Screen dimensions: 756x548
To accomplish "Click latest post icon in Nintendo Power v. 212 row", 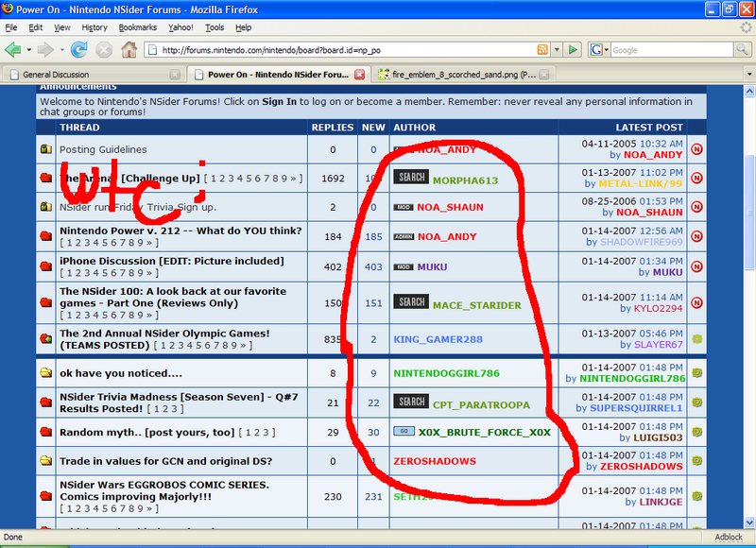I will tap(696, 236).
